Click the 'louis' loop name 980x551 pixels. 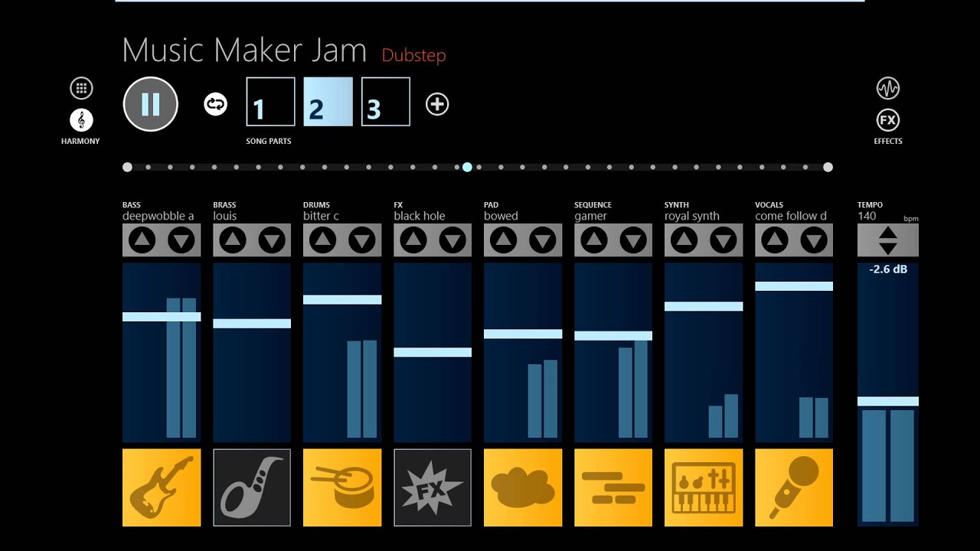pos(225,216)
